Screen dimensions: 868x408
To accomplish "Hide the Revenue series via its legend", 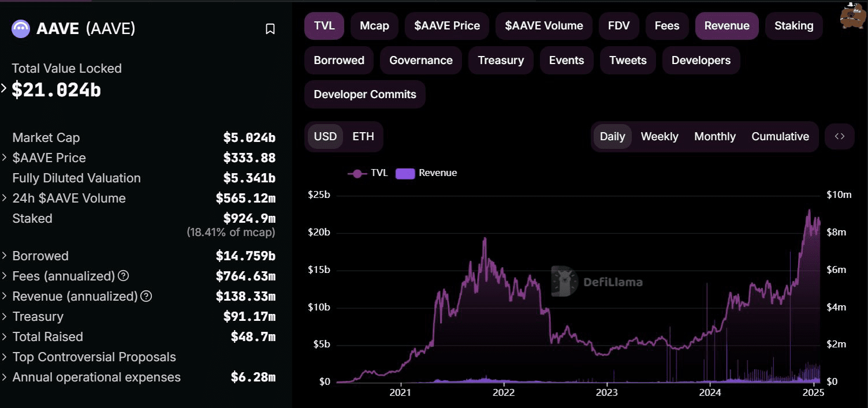I will [426, 173].
